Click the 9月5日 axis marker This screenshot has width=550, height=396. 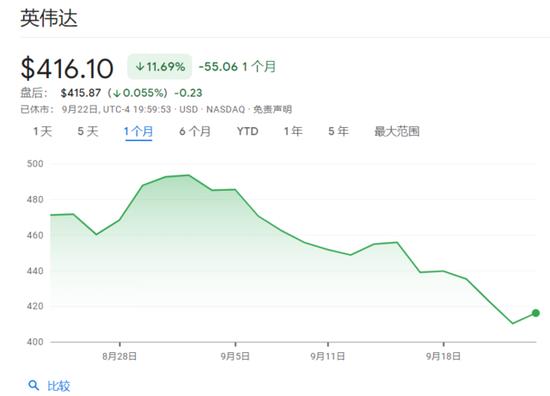pyautogui.click(x=235, y=356)
